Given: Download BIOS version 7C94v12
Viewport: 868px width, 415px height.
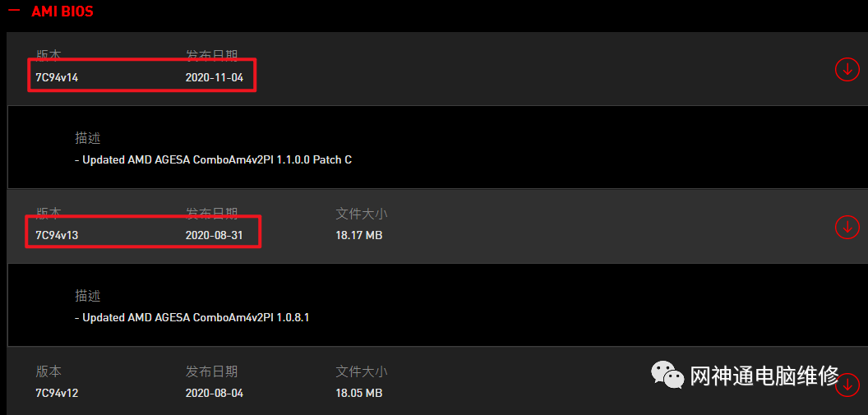Looking at the screenshot, I should click(847, 385).
